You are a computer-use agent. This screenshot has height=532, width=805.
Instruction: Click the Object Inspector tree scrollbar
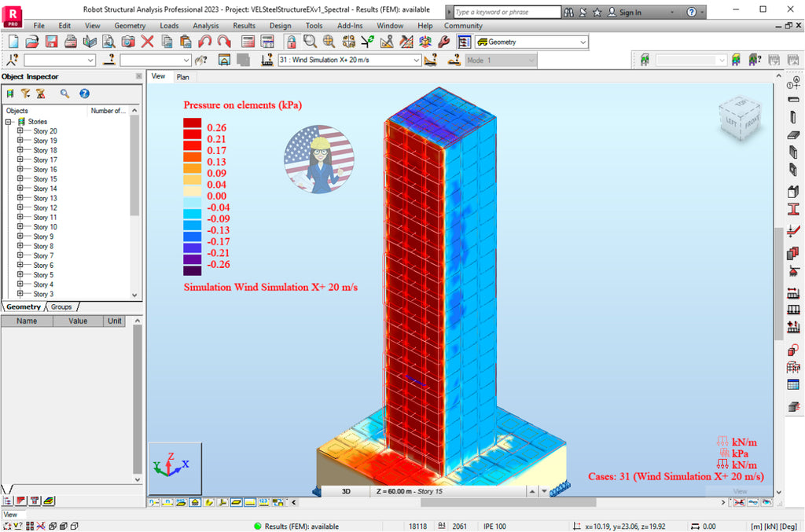point(134,166)
